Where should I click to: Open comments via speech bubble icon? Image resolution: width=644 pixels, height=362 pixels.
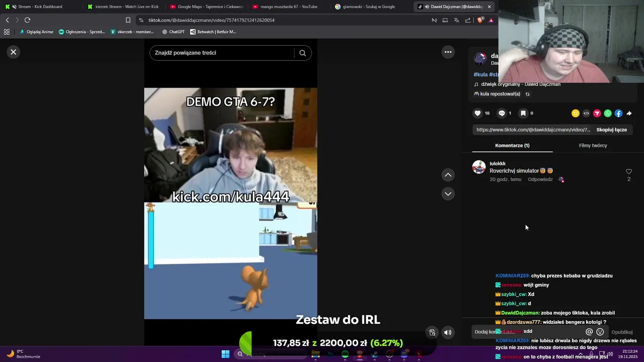(x=502, y=113)
